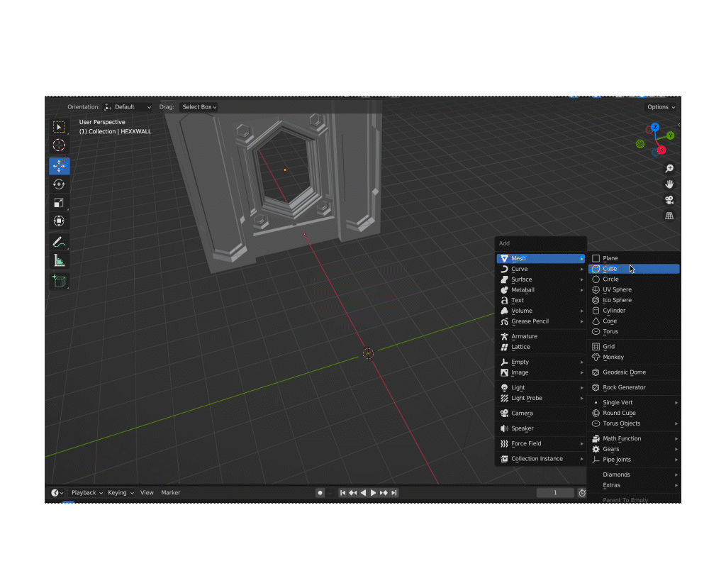Expand the Volume submenu
The height and width of the screenshot is (588, 726).
(x=541, y=311)
